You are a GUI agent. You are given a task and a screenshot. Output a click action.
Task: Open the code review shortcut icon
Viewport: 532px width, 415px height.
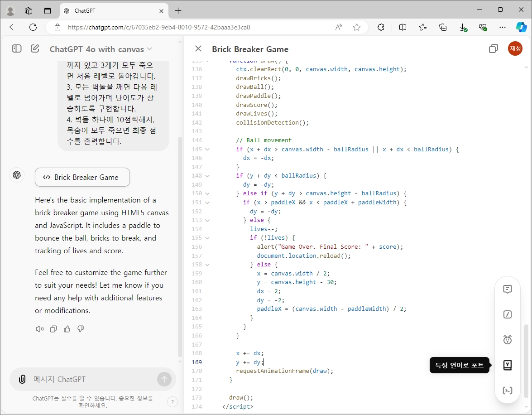[507, 391]
